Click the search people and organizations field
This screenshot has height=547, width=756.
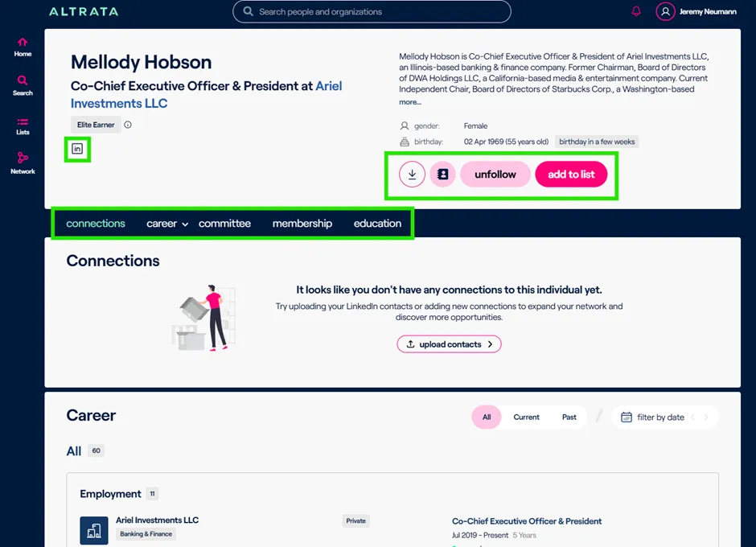tap(372, 11)
